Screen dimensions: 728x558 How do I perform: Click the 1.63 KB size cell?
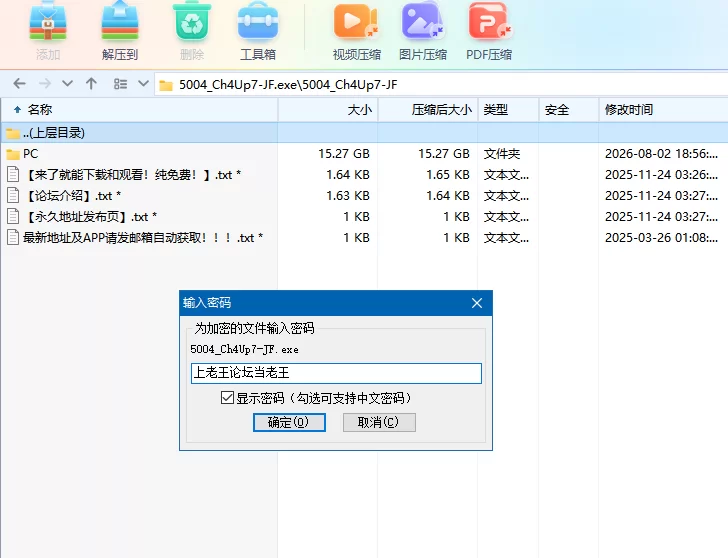coord(348,195)
